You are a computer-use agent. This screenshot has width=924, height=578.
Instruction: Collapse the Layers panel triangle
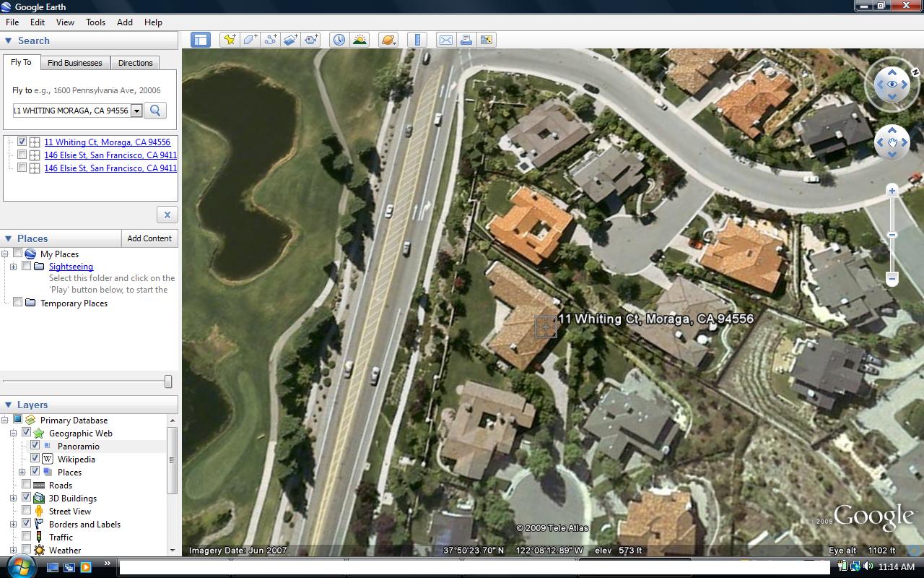point(9,405)
